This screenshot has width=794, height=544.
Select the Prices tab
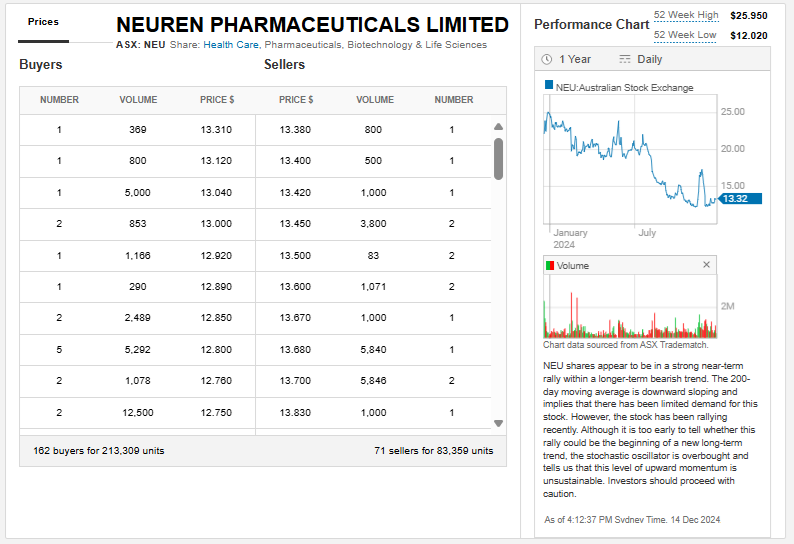click(x=43, y=22)
